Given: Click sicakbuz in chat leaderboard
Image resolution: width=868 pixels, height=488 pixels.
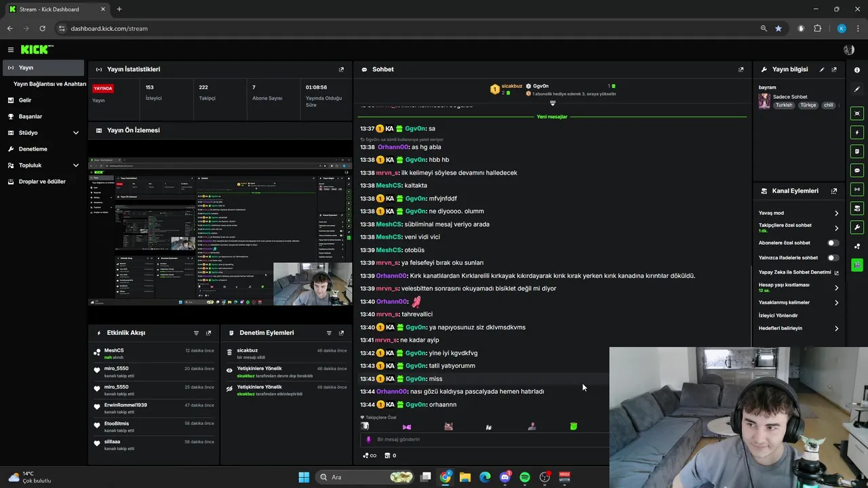Looking at the screenshot, I should coord(511,86).
